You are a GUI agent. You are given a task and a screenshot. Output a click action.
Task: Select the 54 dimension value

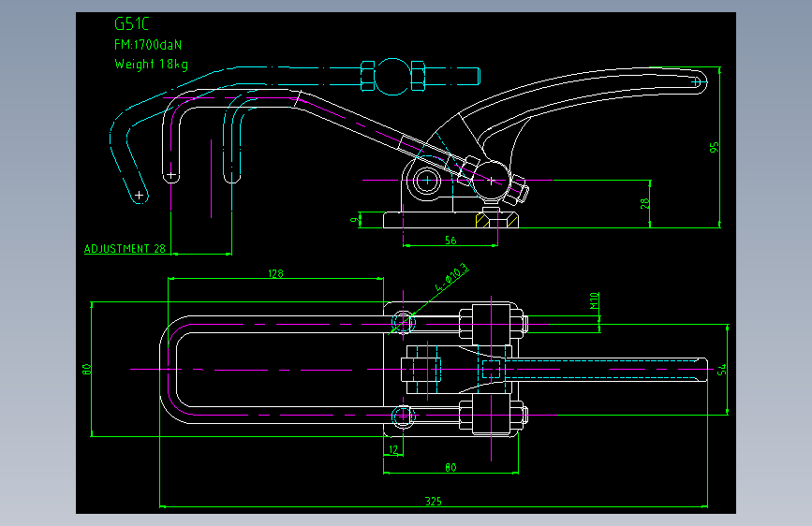721,370
